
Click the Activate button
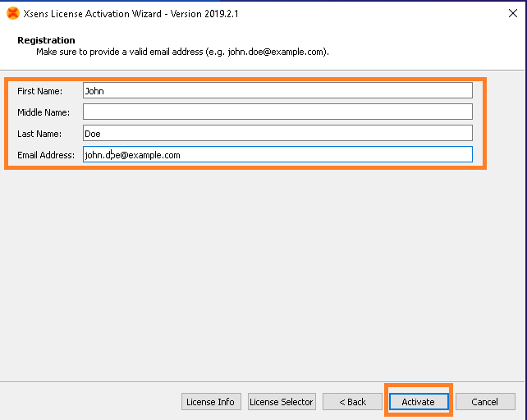pyautogui.click(x=418, y=401)
